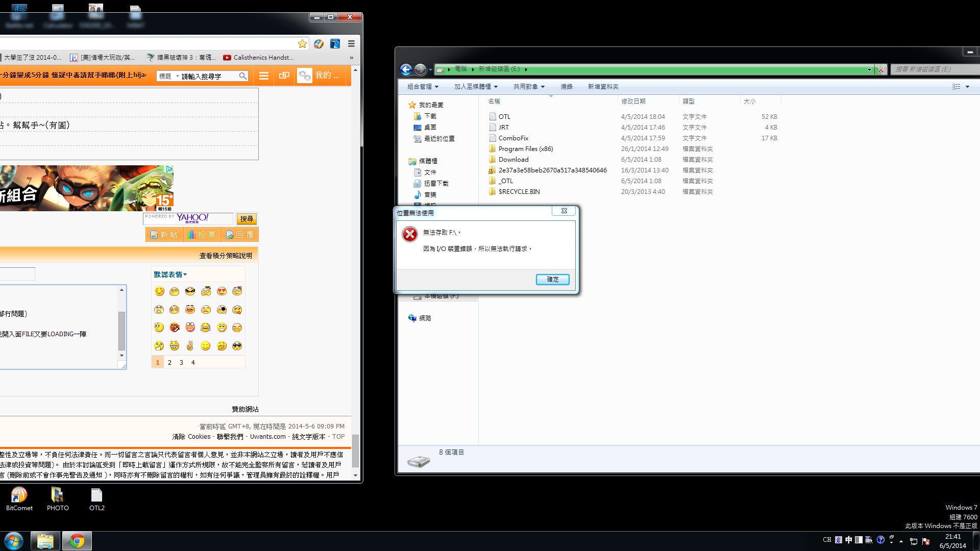Go to emoticon page 4

point(193,363)
